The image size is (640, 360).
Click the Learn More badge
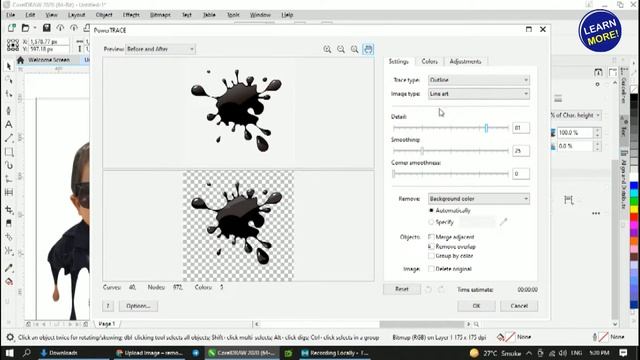[x=600, y=31]
